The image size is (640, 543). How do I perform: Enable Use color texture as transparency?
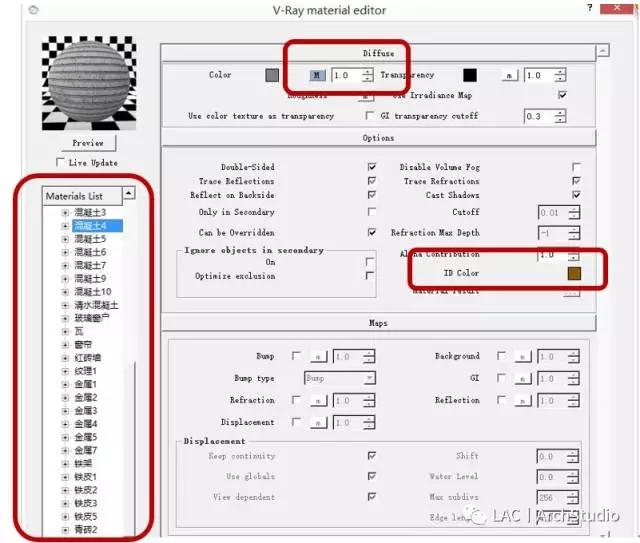(369, 116)
